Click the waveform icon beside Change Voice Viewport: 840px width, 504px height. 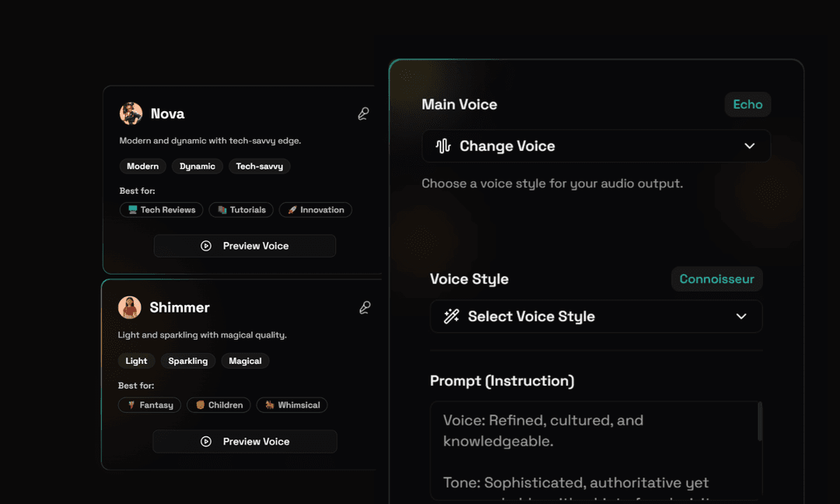coord(443,146)
